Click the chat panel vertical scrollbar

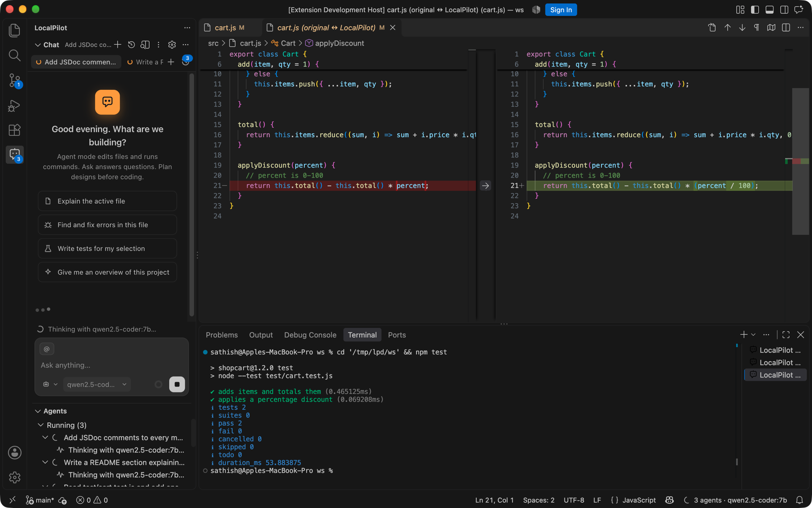click(x=192, y=194)
